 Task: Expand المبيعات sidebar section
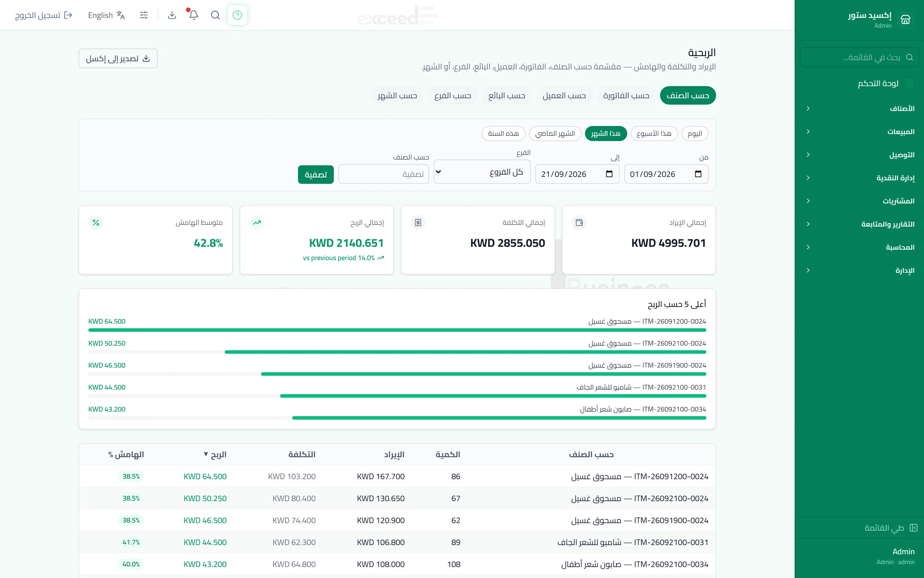tap(860, 131)
